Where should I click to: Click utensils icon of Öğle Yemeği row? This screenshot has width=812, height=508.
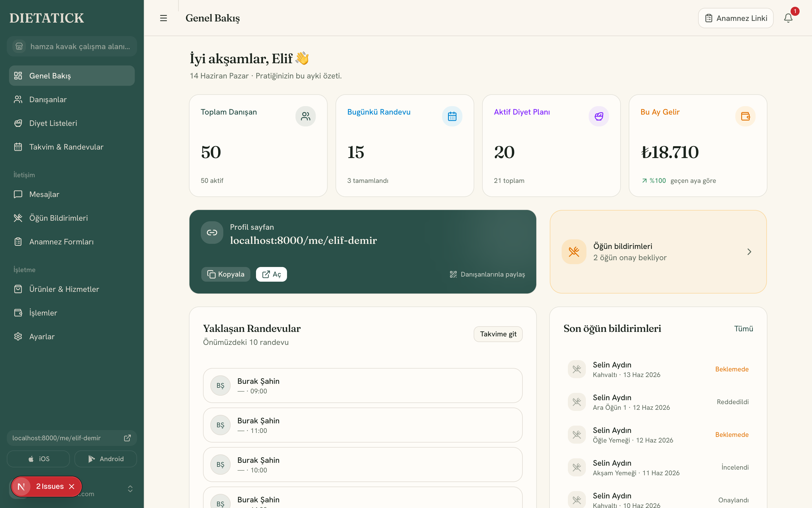click(577, 435)
